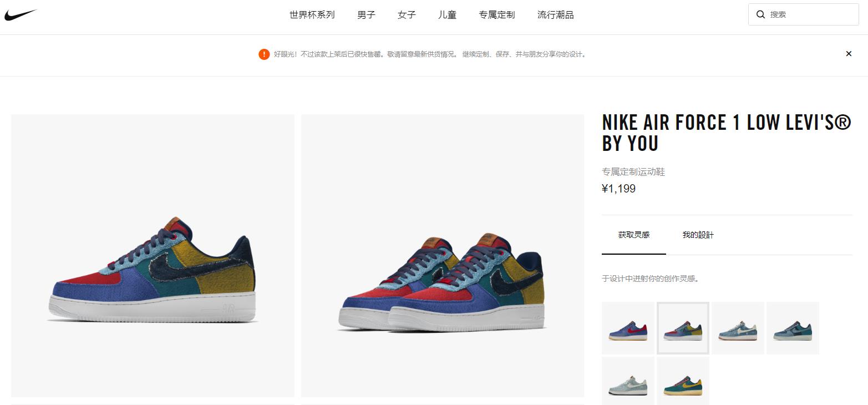
Task: Select the light blue denim design with white swoosh
Action: pos(738,328)
